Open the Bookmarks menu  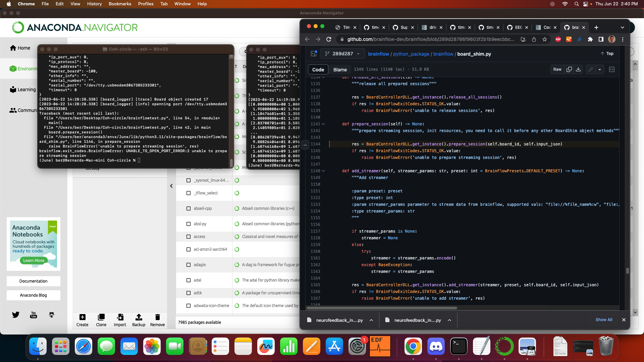coord(120,4)
